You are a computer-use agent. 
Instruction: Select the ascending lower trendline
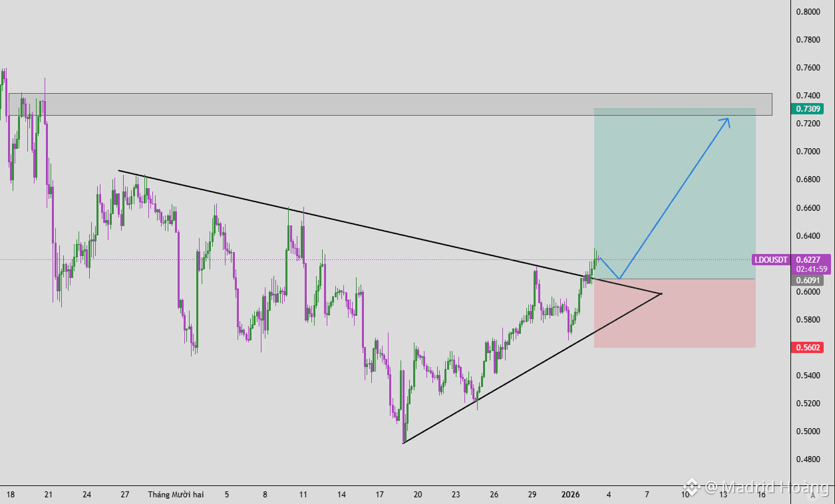(532, 368)
